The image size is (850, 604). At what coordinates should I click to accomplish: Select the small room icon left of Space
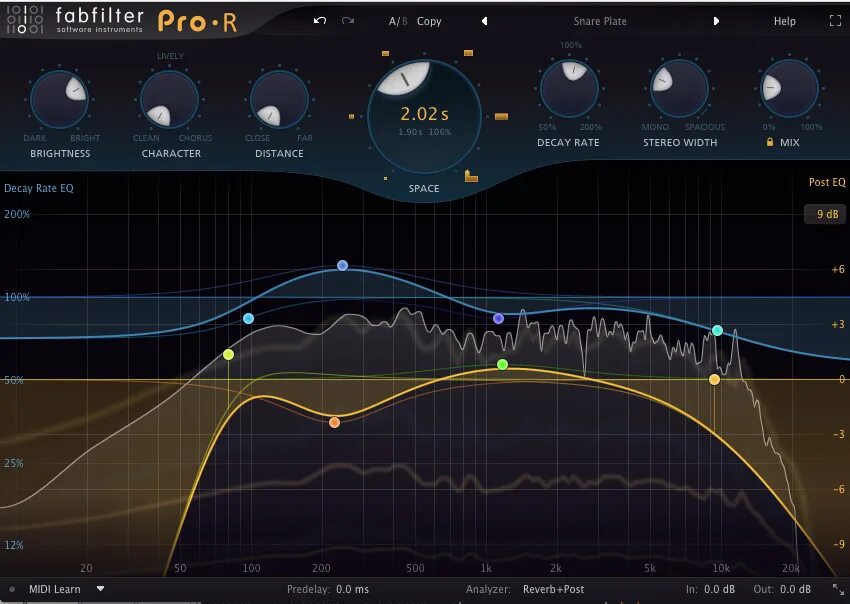tap(351, 116)
